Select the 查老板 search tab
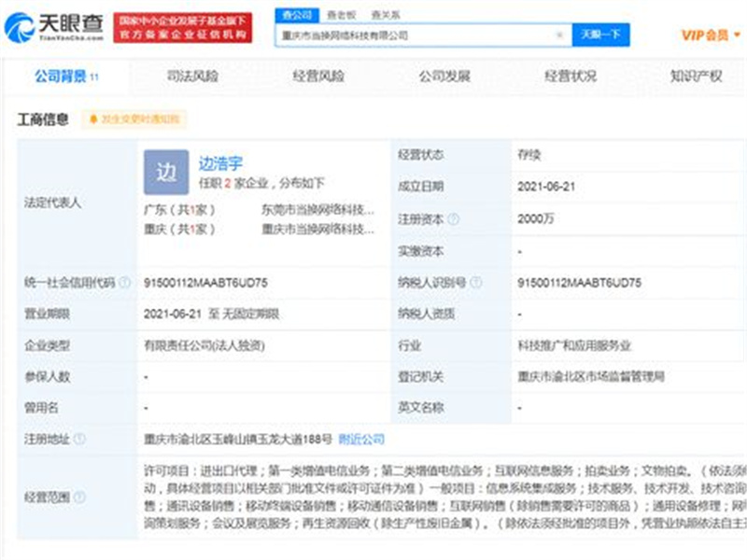This screenshot has width=747, height=560. pos(341,15)
